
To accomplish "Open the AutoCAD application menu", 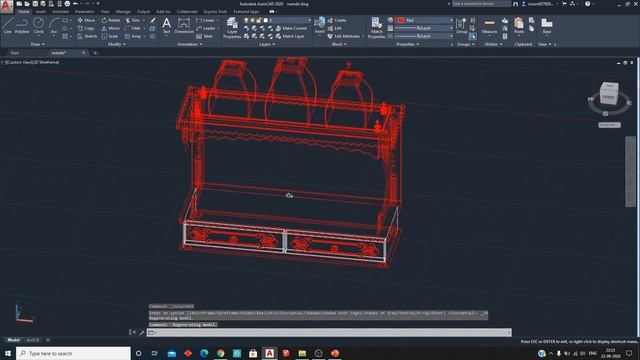I will 6,7.
